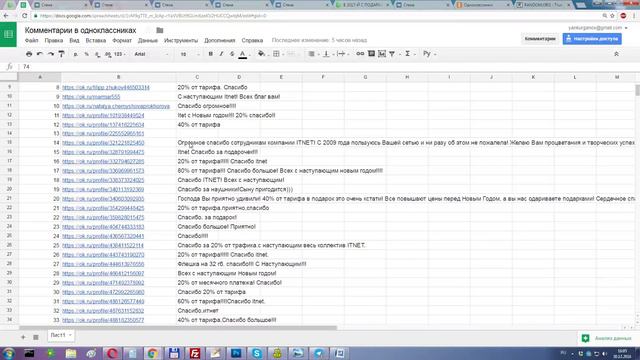Open the Arial font dropdown
Viewport: 640px width, 360px height.
tap(151, 54)
